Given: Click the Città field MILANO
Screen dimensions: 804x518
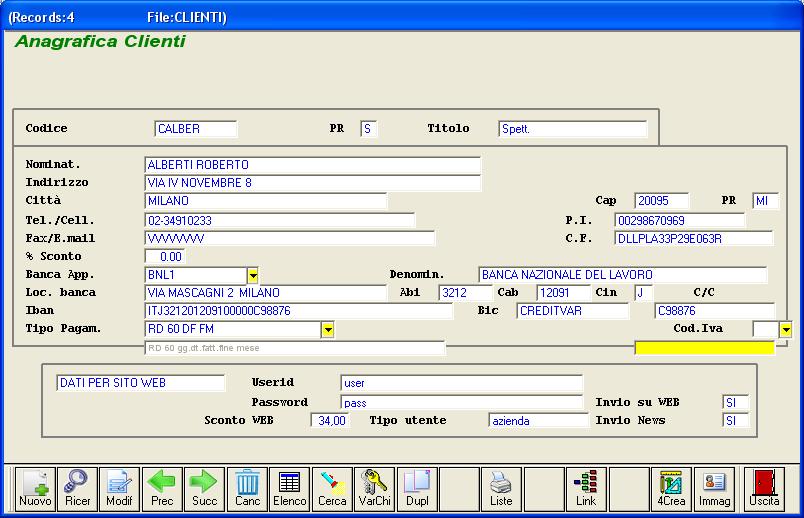Looking at the screenshot, I should coord(266,201).
